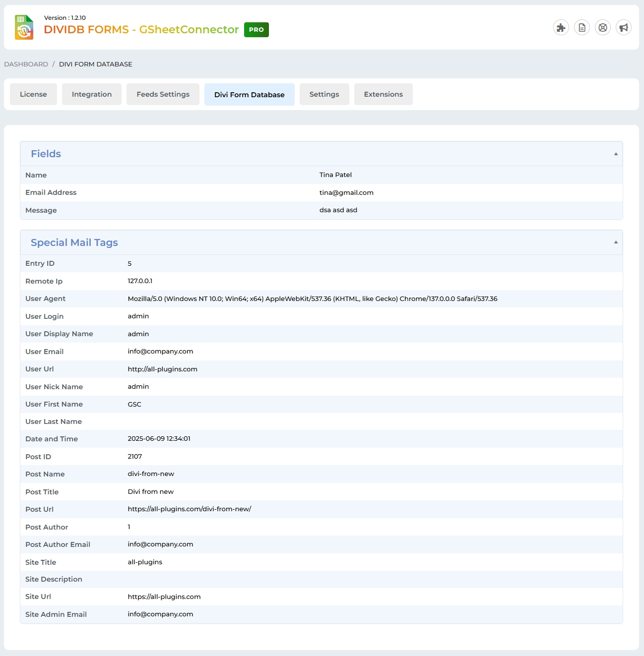This screenshot has width=644, height=656.
Task: Click the tina@gmail.com email value
Action: [x=346, y=193]
